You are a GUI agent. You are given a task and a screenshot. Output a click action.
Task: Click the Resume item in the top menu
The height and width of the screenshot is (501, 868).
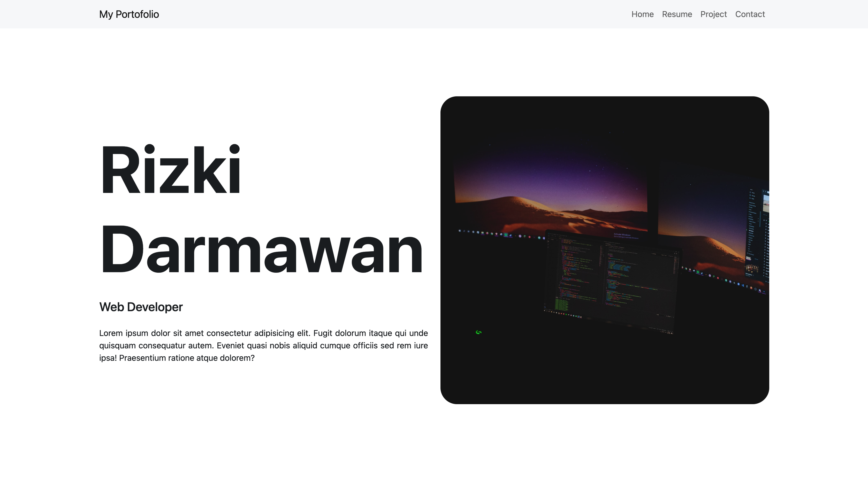coord(677,14)
